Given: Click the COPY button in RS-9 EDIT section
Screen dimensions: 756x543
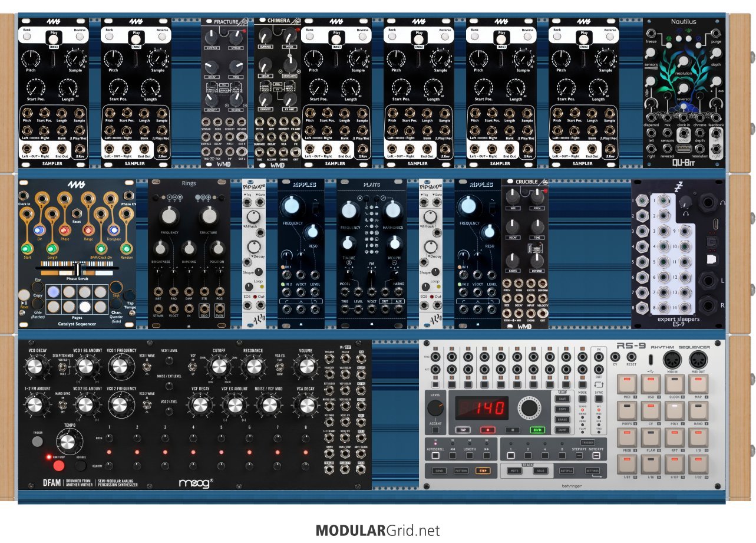Looking at the screenshot, I should click(562, 409).
